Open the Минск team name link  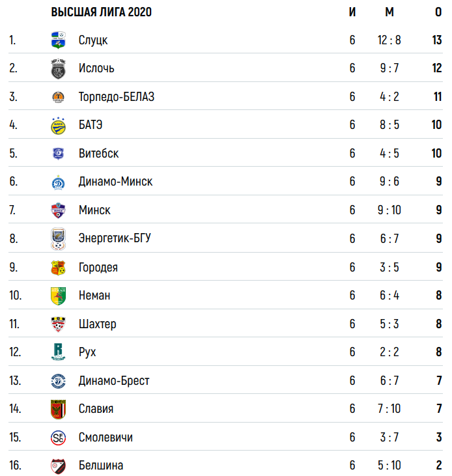click(x=94, y=210)
